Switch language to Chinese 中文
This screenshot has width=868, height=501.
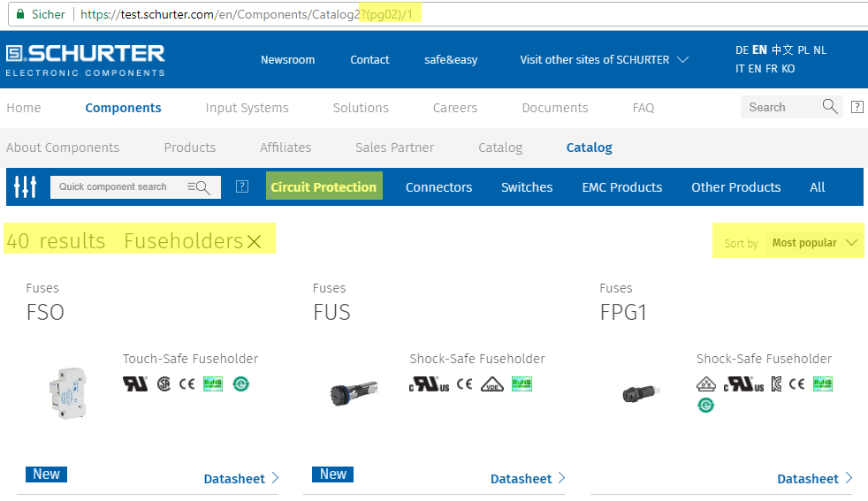click(x=782, y=49)
